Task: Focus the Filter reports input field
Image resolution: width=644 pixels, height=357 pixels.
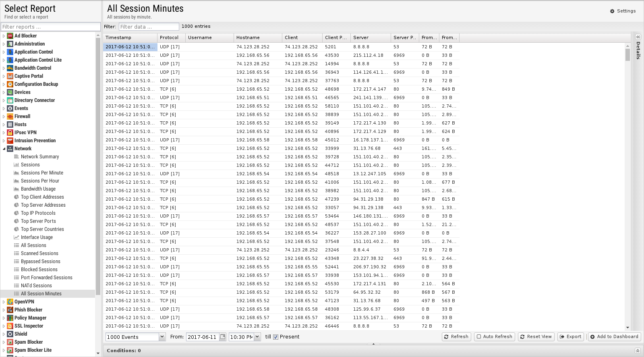Action: [x=51, y=27]
